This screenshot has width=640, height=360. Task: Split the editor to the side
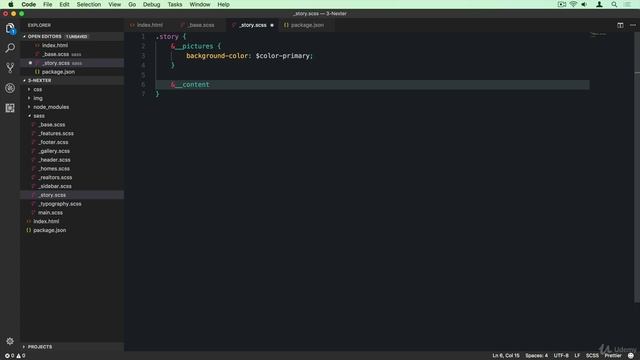point(620,25)
